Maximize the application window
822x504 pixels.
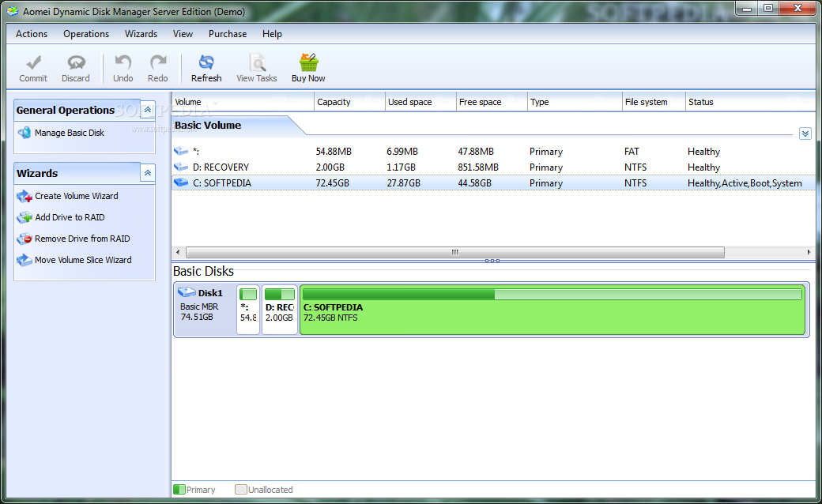coord(768,9)
